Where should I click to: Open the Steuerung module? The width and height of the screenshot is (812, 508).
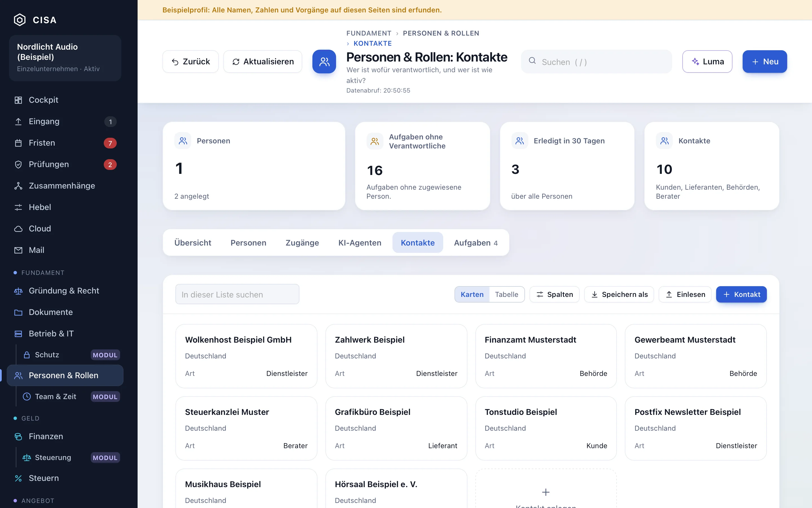(71, 457)
